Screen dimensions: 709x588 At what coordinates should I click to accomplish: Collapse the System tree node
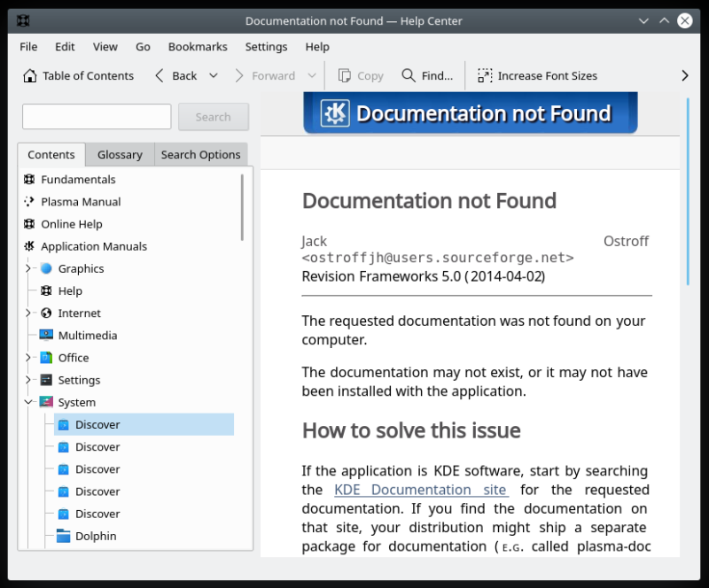point(28,402)
